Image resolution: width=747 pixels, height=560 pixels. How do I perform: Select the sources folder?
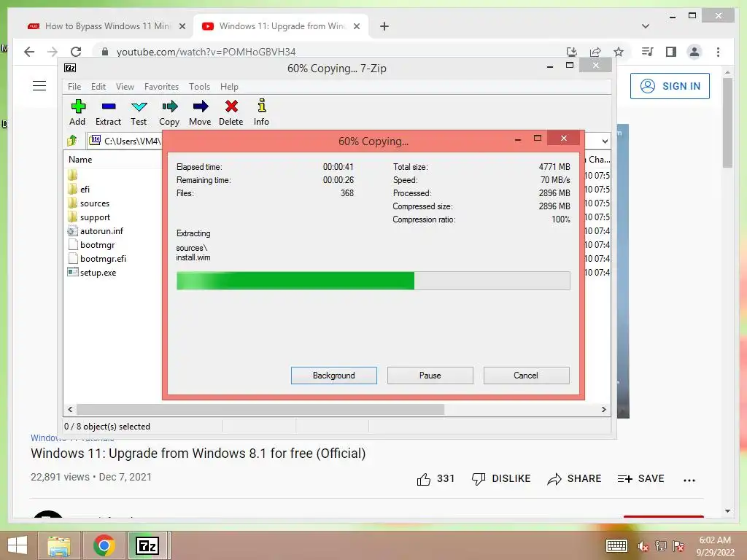[x=88, y=203]
